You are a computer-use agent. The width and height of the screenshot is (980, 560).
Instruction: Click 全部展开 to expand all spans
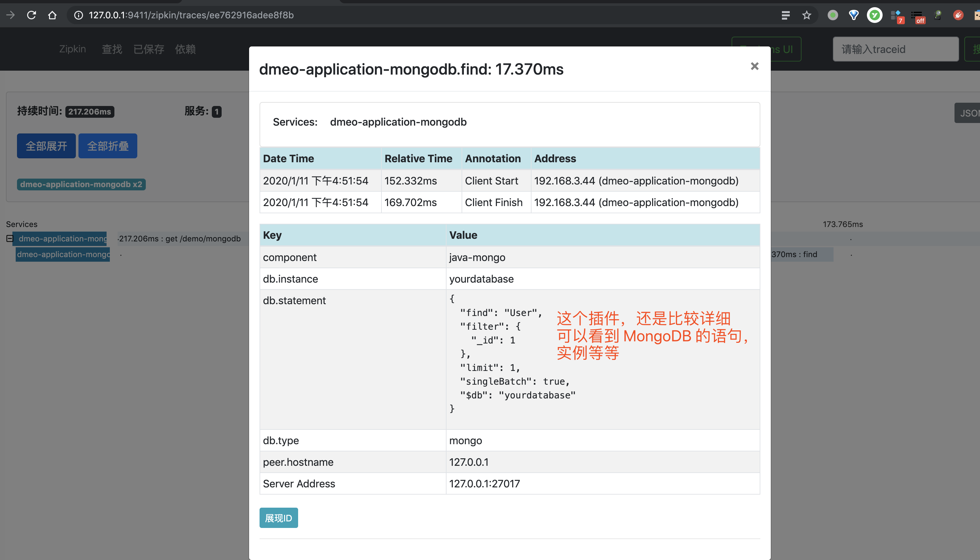[46, 146]
